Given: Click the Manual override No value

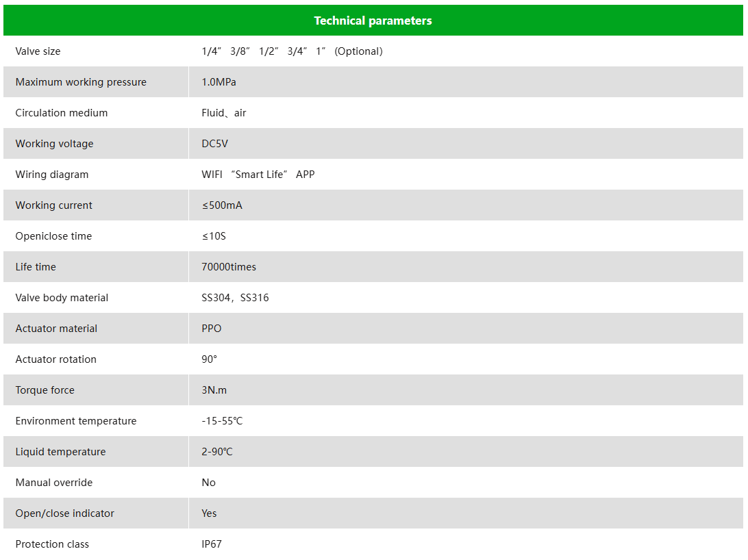Looking at the screenshot, I should (208, 483).
